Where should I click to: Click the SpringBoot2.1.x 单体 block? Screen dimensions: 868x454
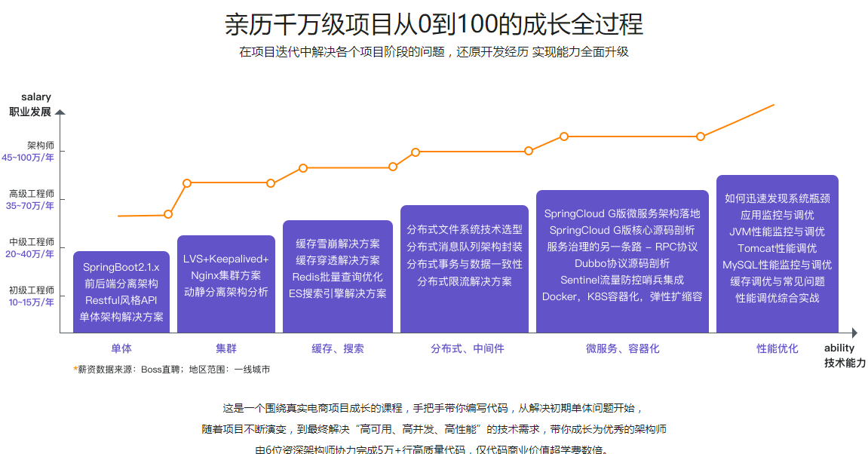tap(121, 292)
